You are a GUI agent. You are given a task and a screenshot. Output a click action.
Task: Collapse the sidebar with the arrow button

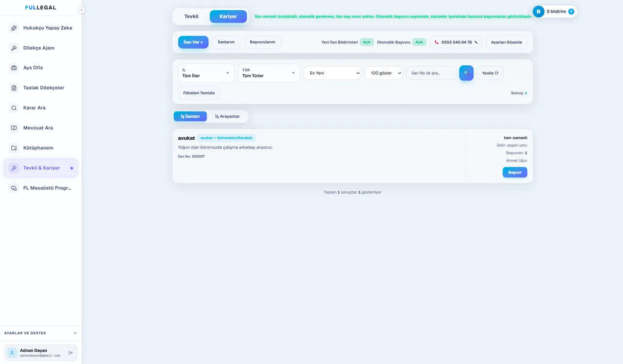point(81,10)
